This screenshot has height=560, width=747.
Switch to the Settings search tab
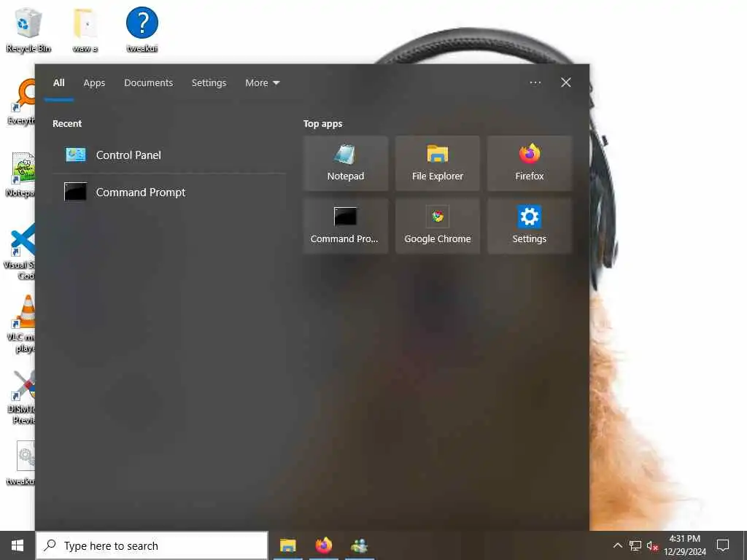coord(209,82)
